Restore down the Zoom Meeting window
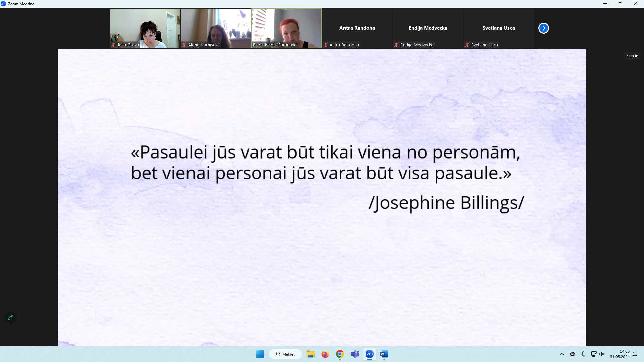Screen dimensions: 644x362 click(620, 4)
